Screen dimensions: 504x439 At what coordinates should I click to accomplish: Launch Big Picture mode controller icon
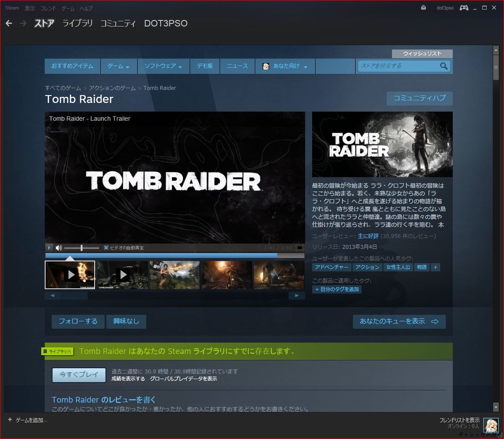(464, 8)
